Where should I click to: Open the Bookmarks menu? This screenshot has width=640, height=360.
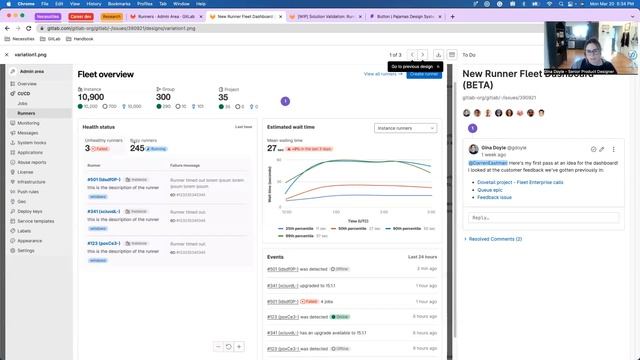click(x=119, y=4)
